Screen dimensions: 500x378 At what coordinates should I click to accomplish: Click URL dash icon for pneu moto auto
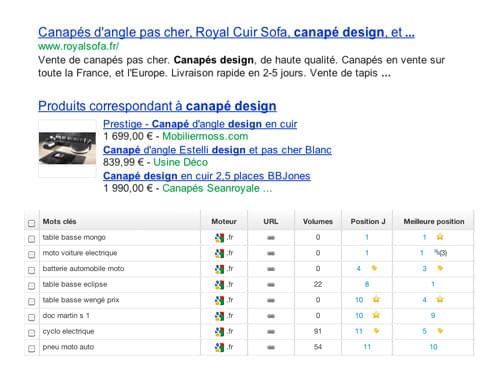tap(271, 347)
